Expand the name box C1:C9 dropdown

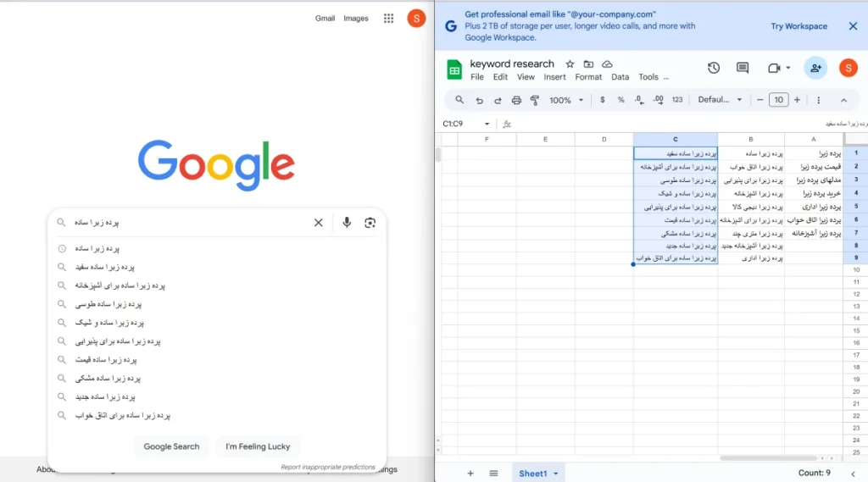click(x=487, y=124)
